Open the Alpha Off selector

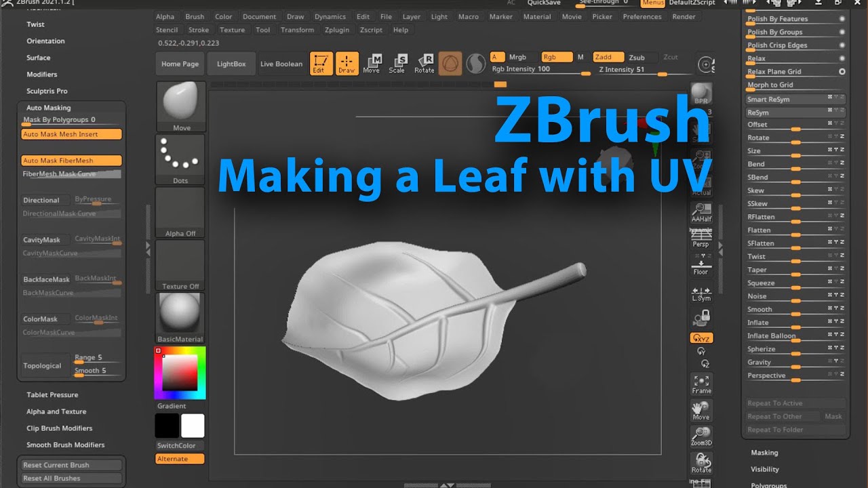[x=180, y=213]
